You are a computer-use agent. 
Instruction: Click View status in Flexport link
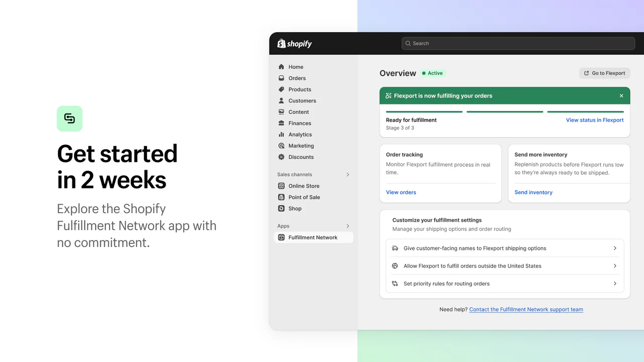click(x=595, y=120)
